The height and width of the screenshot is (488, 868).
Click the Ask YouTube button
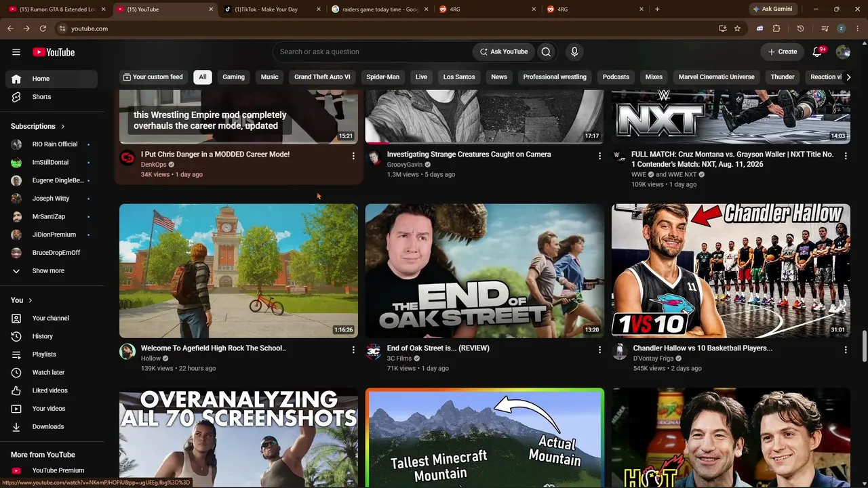point(504,52)
